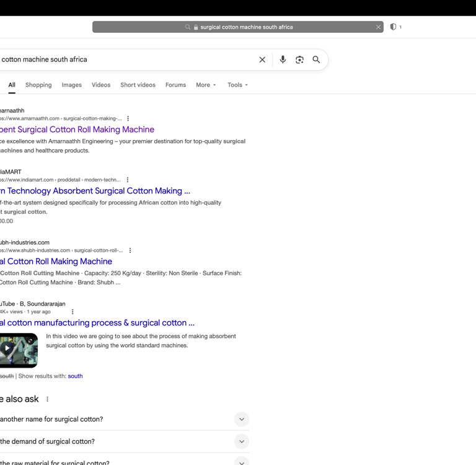
Task: Open 'Technology Absorbent Surgical Cotton Making' link
Action: point(95,191)
